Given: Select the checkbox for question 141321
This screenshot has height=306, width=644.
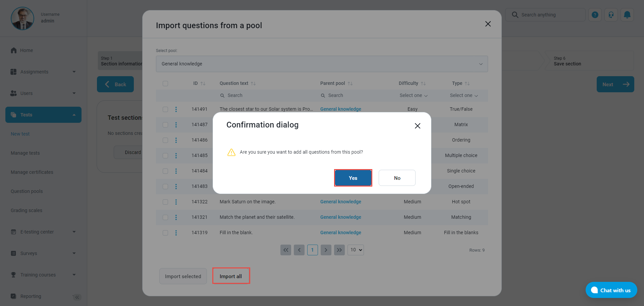Looking at the screenshot, I should point(165,217).
